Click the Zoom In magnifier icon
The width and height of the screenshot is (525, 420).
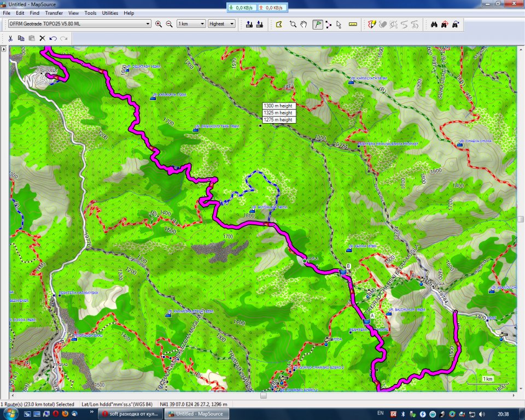click(159, 24)
